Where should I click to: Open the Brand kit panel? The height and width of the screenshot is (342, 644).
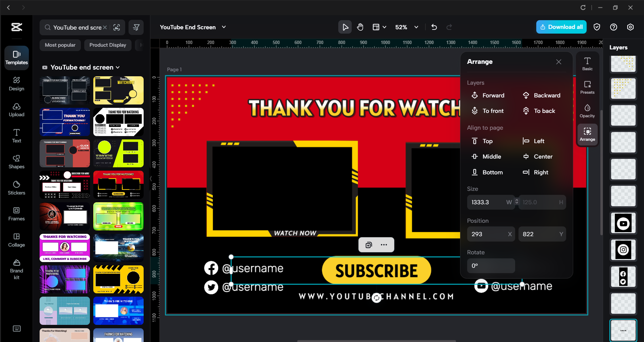point(16,268)
